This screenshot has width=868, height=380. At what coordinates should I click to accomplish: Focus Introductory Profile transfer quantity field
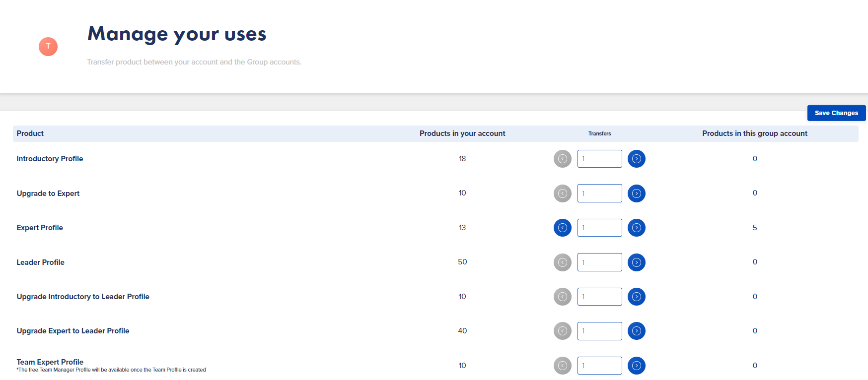click(600, 159)
